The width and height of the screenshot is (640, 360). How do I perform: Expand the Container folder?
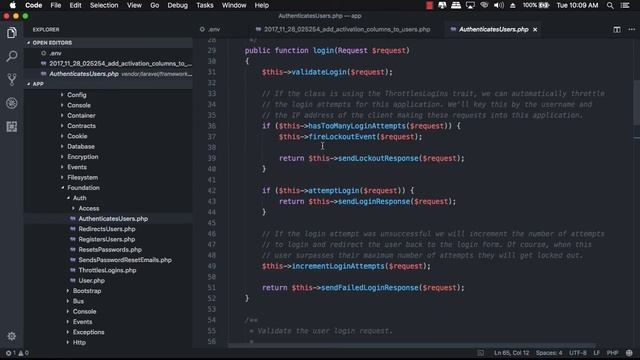pos(81,116)
